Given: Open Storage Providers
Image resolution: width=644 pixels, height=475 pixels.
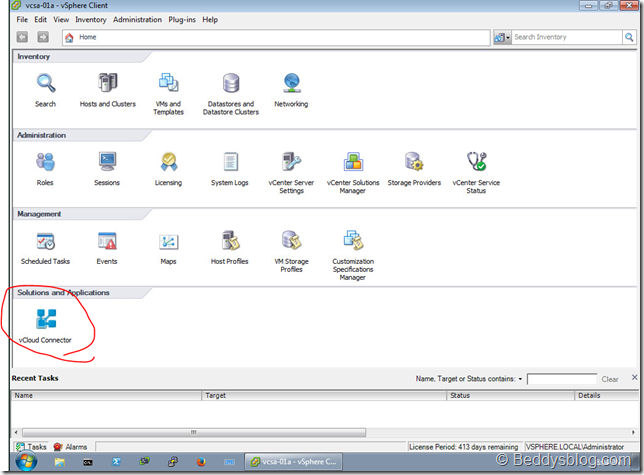Looking at the screenshot, I should point(414,162).
